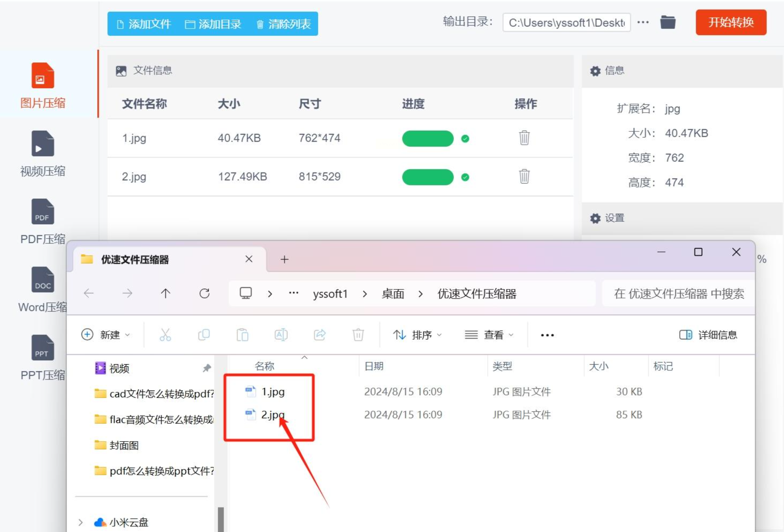Expand the 小米云盘 tree node
The image size is (784, 532).
tap(81, 522)
